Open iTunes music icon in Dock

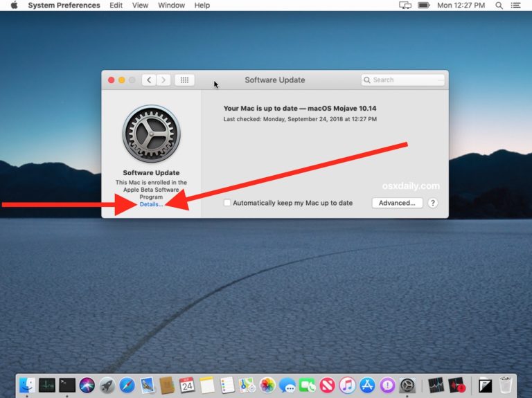pos(348,386)
